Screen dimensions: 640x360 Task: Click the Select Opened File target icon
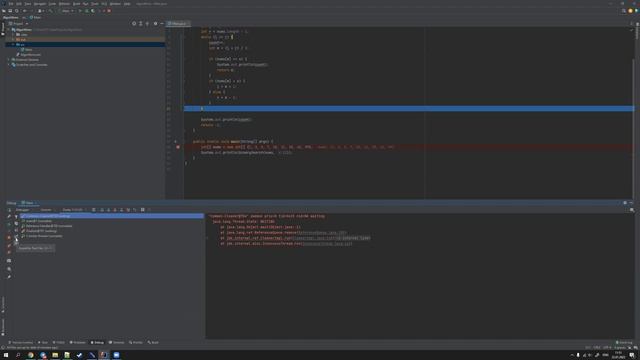pos(134,24)
